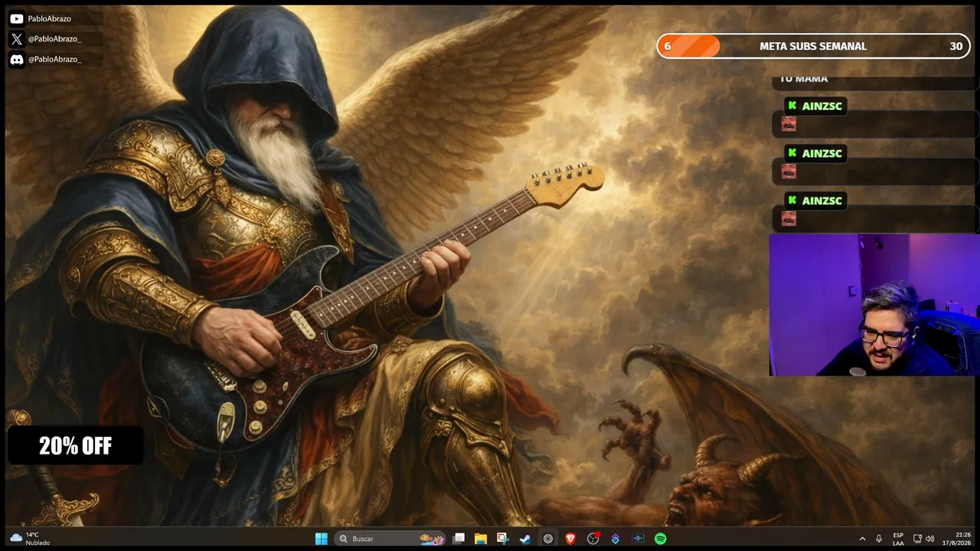Open the volume speaker icon in tray
Viewport: 980px width, 551px height.
(x=929, y=539)
